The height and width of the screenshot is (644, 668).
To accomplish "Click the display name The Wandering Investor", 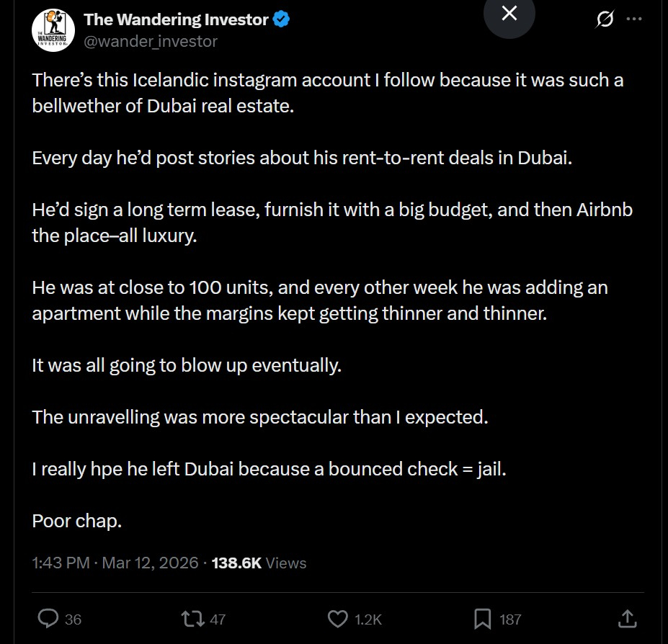I will pos(176,20).
